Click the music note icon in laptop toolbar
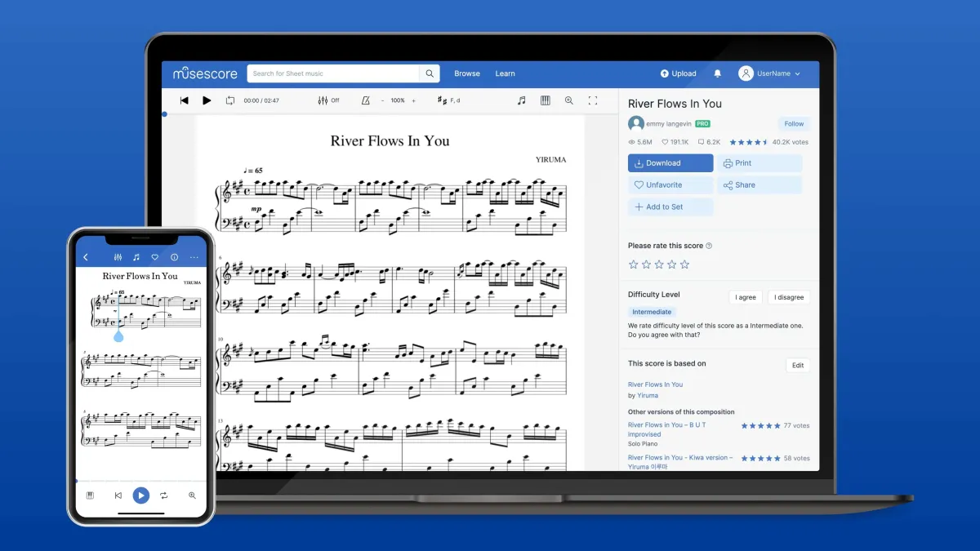This screenshot has width=980, height=551. tap(522, 100)
